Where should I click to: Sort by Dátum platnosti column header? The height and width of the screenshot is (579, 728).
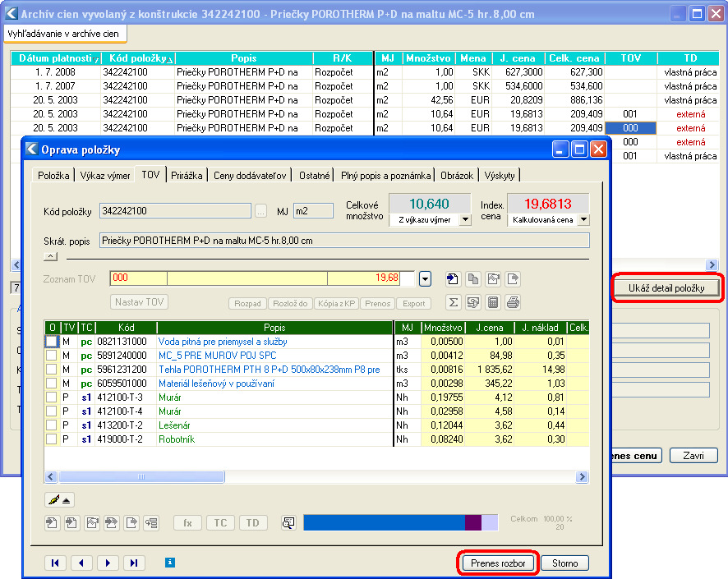(56, 58)
